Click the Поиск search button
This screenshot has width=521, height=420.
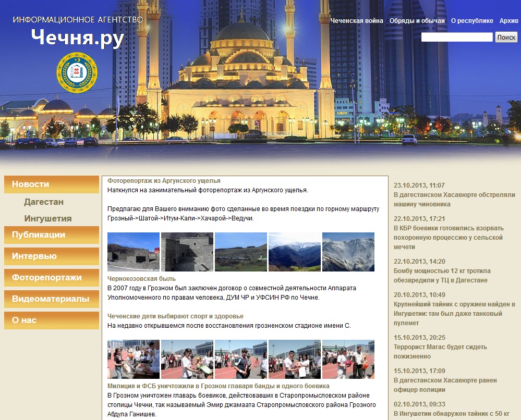pos(506,37)
